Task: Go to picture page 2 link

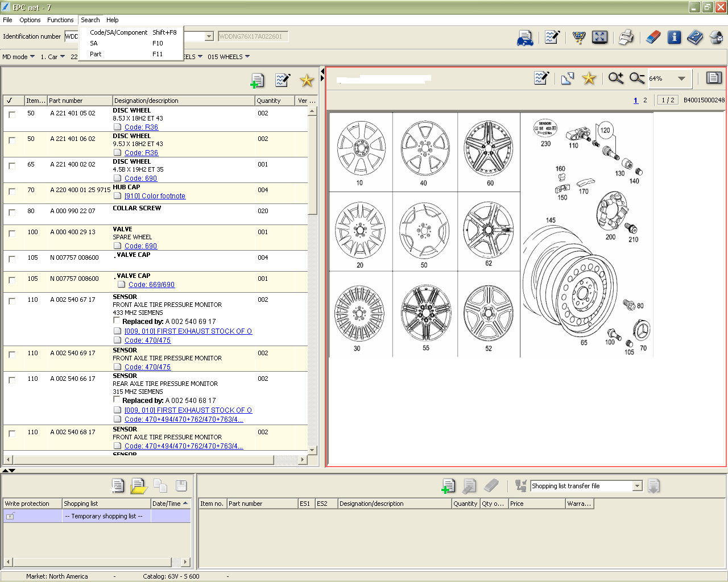Action: (x=645, y=100)
